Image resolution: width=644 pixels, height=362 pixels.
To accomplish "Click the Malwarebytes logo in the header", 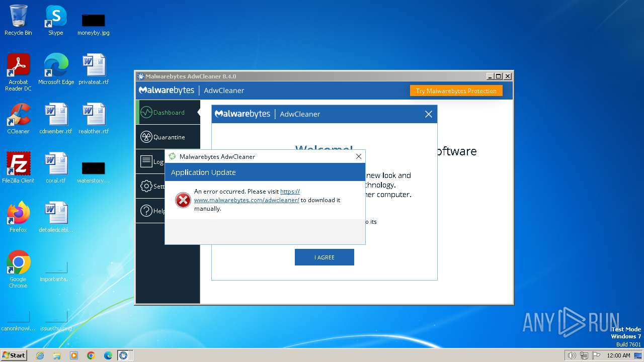I will point(167,90).
